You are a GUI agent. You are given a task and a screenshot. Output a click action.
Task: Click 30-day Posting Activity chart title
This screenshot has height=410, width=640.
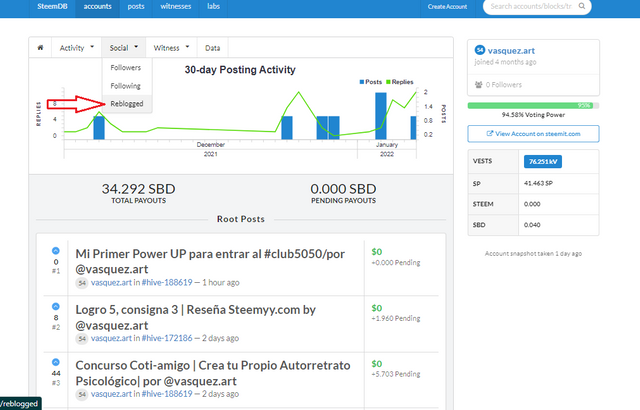(240, 70)
